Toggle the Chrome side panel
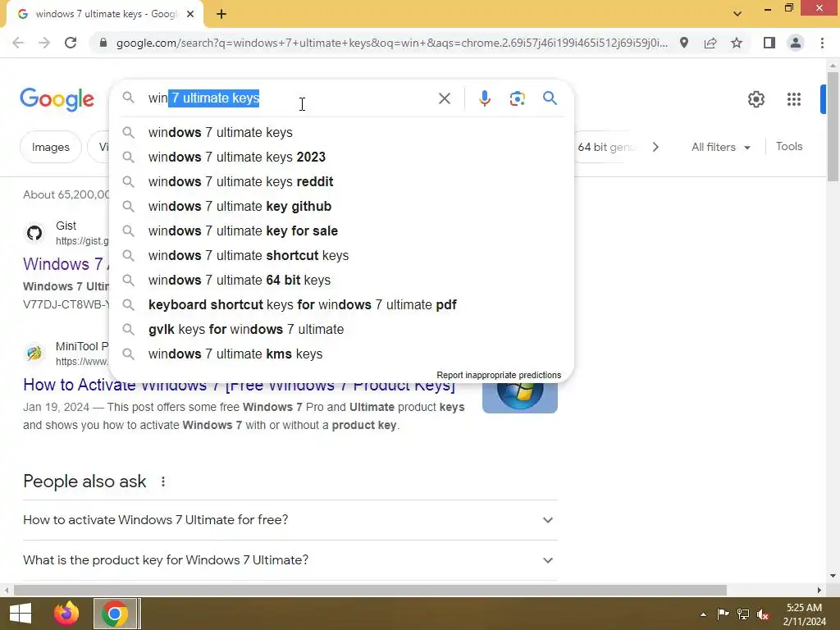Image resolution: width=840 pixels, height=630 pixels. point(769,43)
